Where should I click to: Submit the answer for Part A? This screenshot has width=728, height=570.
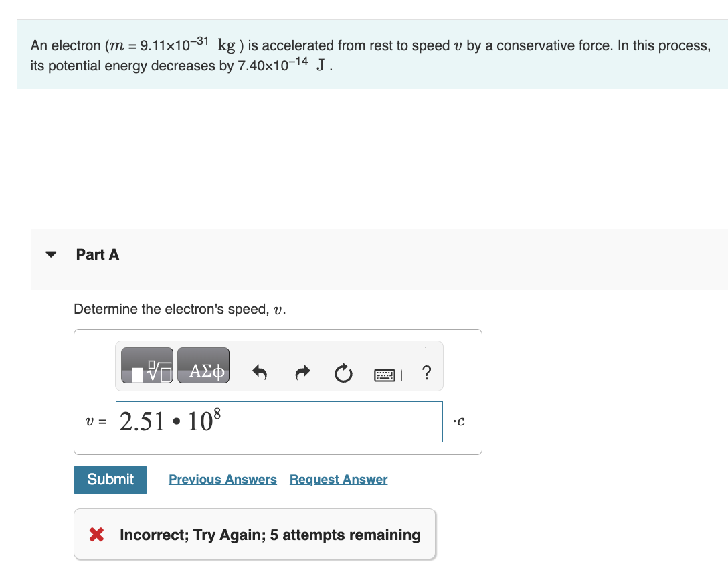click(110, 479)
